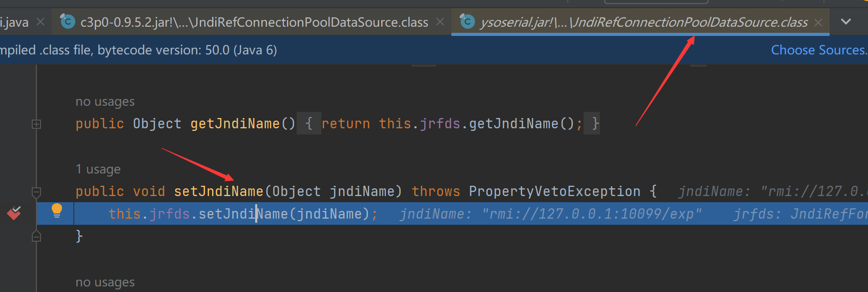Click the Choose Sources link
The image size is (868, 292).
point(818,50)
